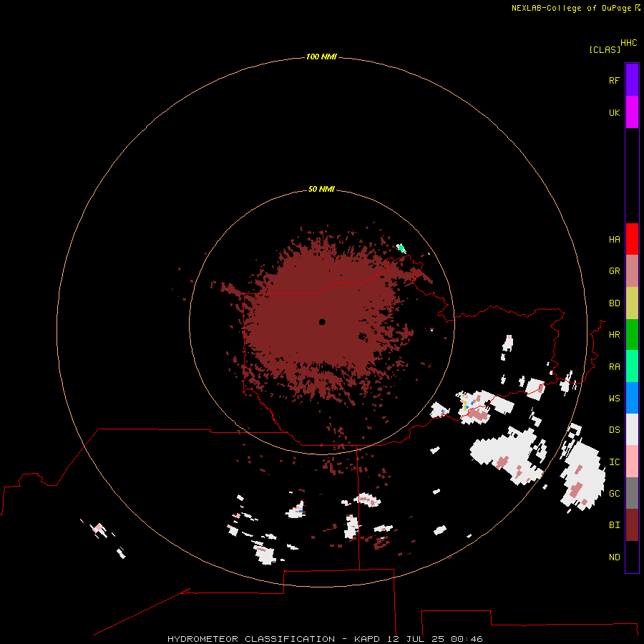644x644 pixels.
Task: Click the NEXLAB-College of DuPage text
Action: (x=572, y=8)
